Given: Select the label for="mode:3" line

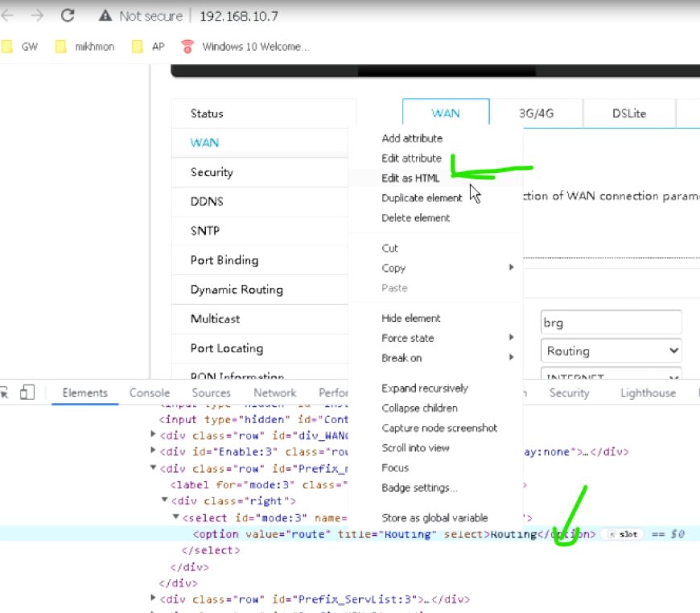Looking at the screenshot, I should click(259, 485).
